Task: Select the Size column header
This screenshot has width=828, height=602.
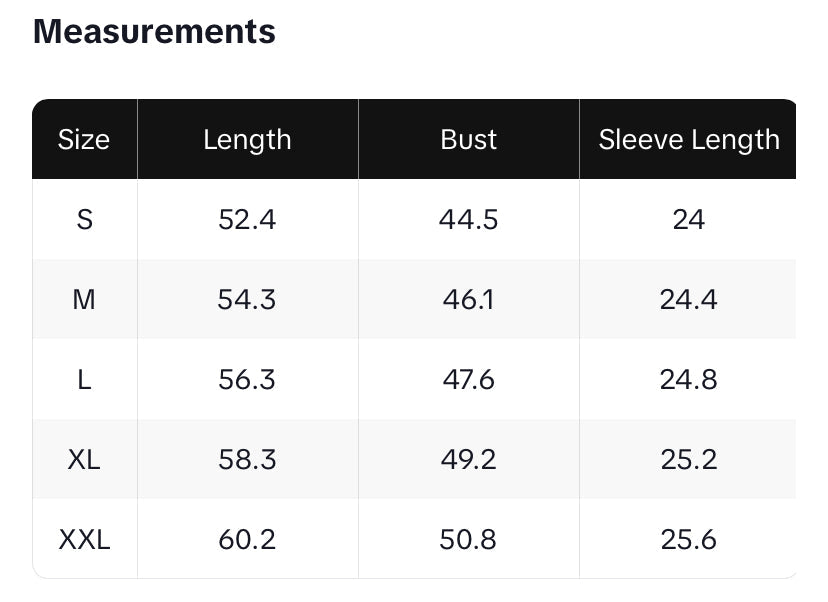Action: click(84, 140)
